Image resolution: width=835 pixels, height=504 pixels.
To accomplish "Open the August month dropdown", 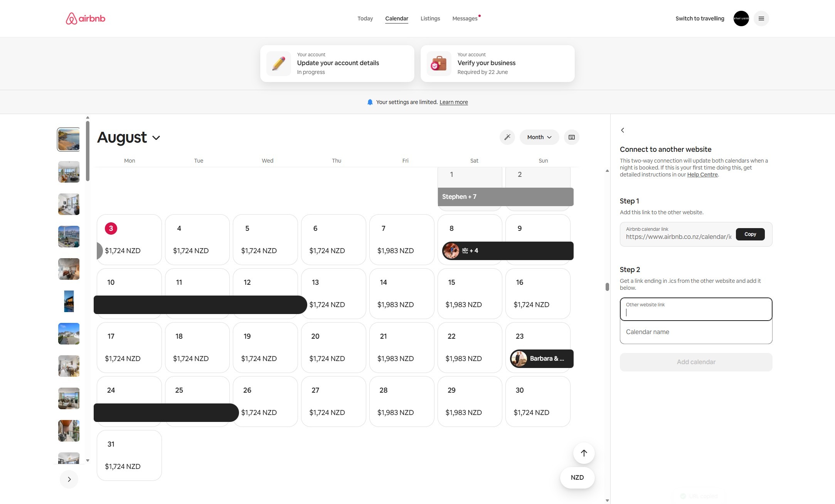I will [128, 138].
